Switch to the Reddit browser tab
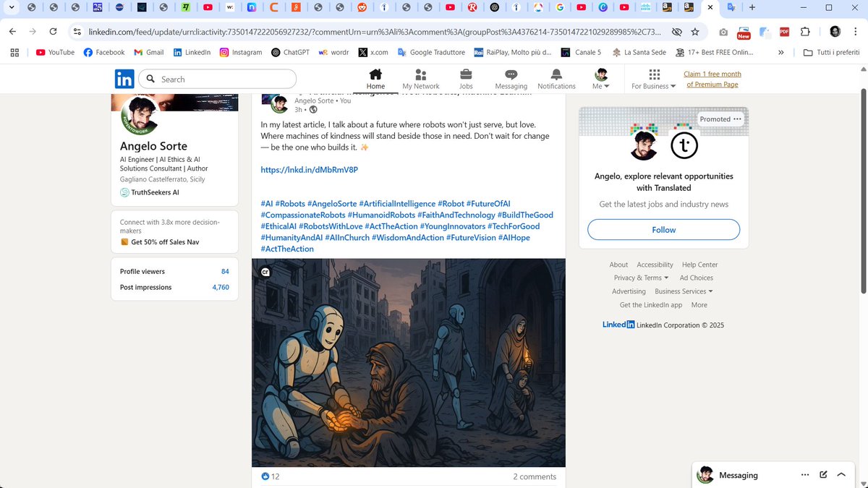 coord(361,8)
